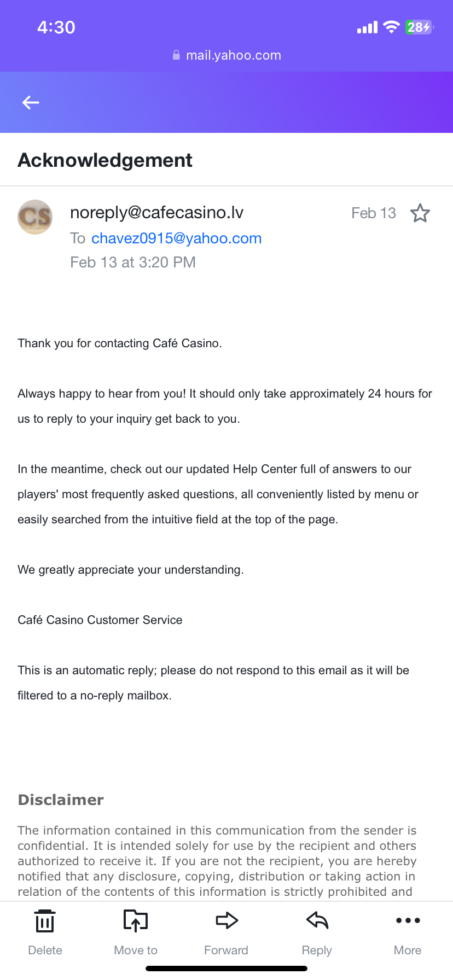Tap the home indicator bar
This screenshot has height=980, width=453.
click(x=226, y=969)
